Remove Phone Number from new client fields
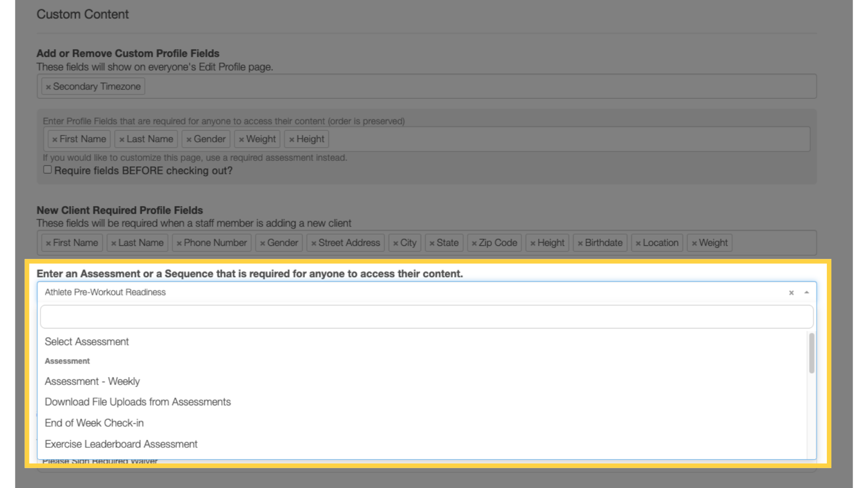The height and width of the screenshot is (488, 868). click(x=179, y=243)
